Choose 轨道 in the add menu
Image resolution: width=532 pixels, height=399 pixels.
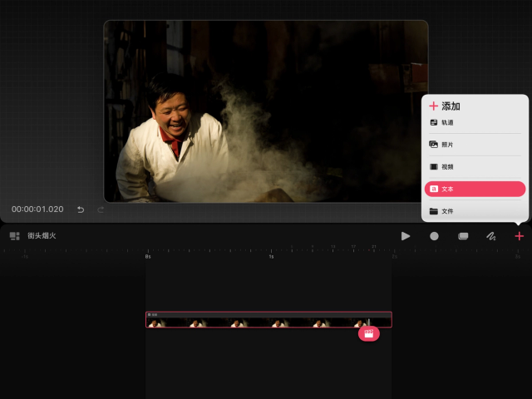tap(475, 122)
